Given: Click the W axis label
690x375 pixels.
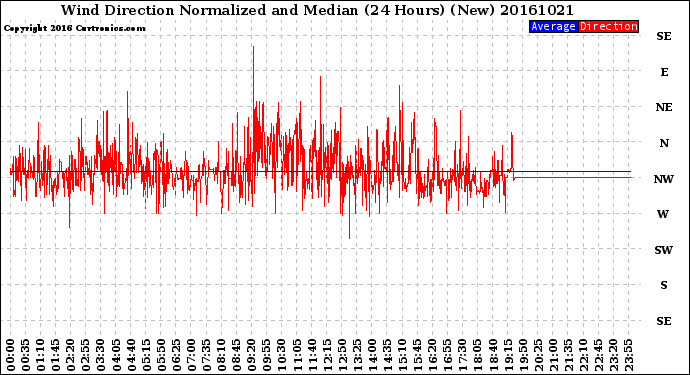Looking at the screenshot, I should 663,214.
